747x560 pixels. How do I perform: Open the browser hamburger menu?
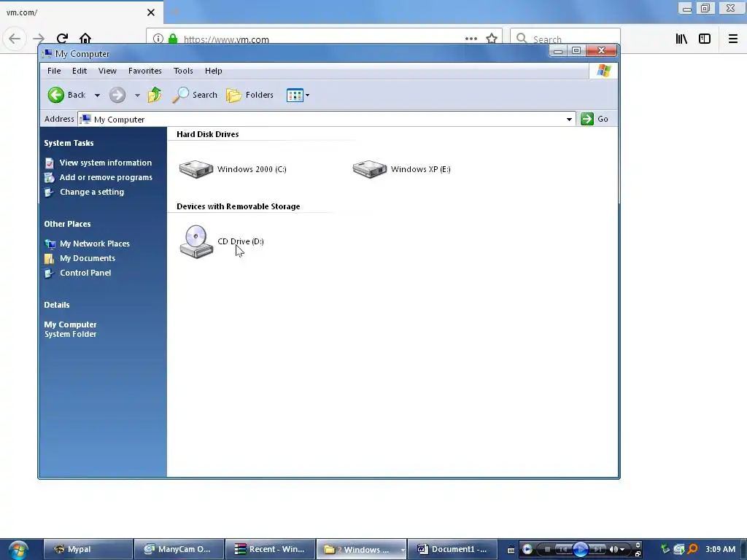733,39
